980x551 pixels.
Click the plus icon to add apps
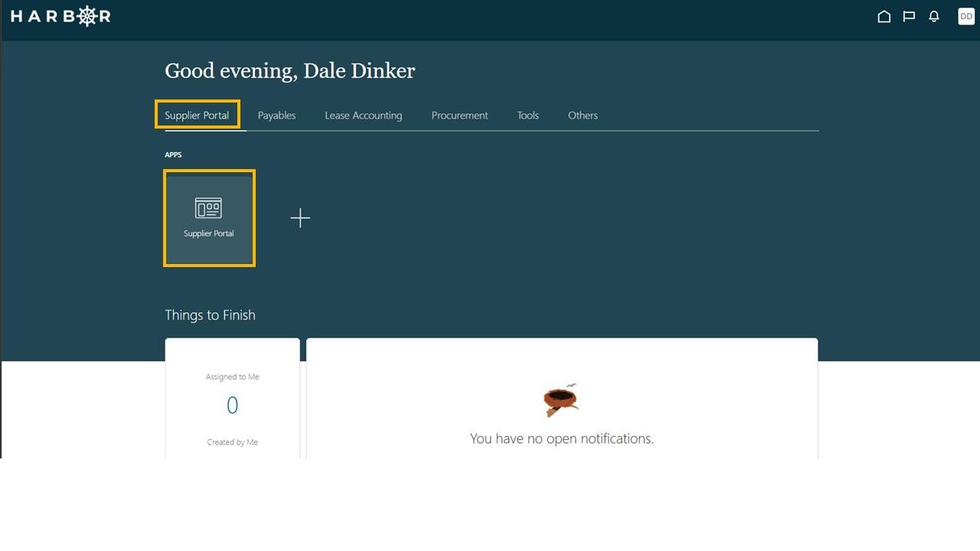tap(300, 218)
